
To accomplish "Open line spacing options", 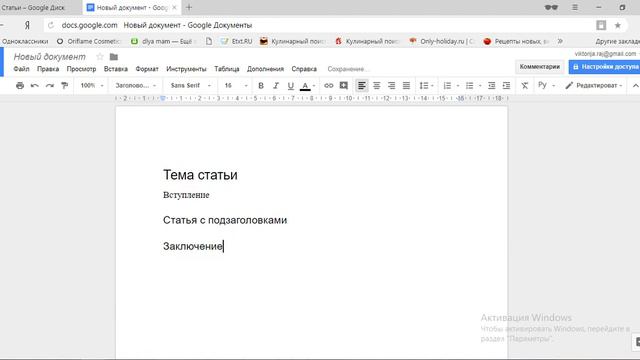I will click(427, 86).
